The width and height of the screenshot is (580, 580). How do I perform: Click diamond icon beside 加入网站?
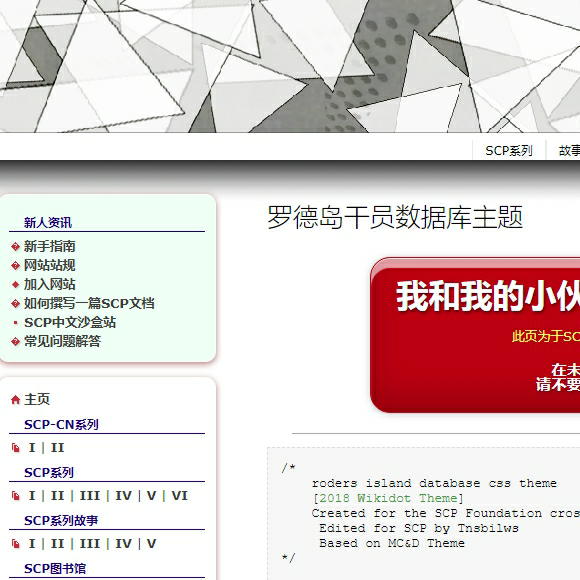click(x=15, y=284)
